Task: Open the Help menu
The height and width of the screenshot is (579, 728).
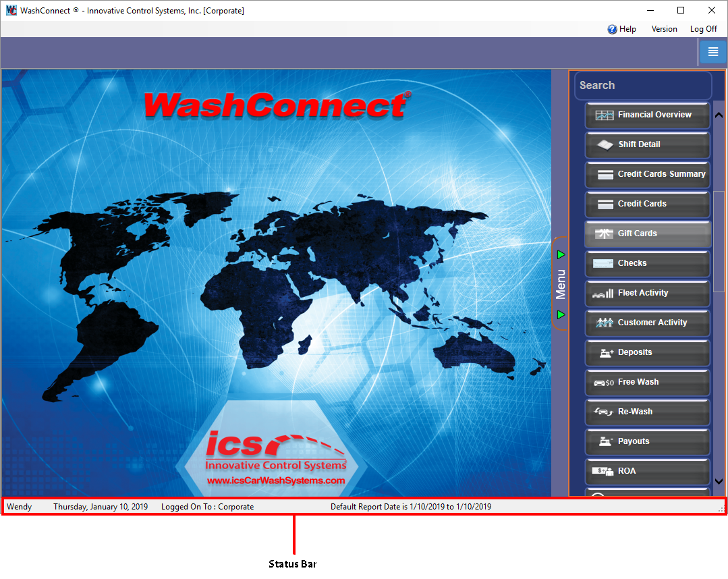Action: tap(621, 29)
